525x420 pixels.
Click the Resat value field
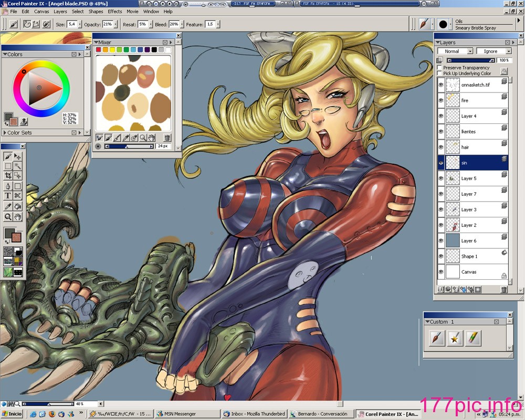coord(142,24)
